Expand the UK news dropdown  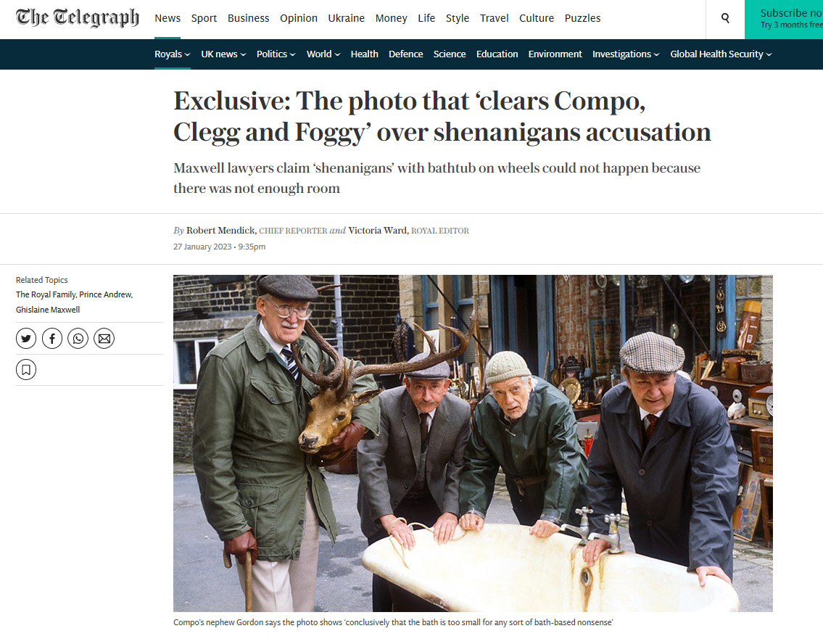(223, 54)
